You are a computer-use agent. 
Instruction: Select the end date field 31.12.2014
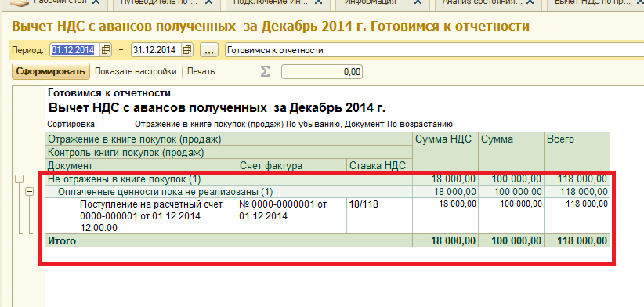157,50
